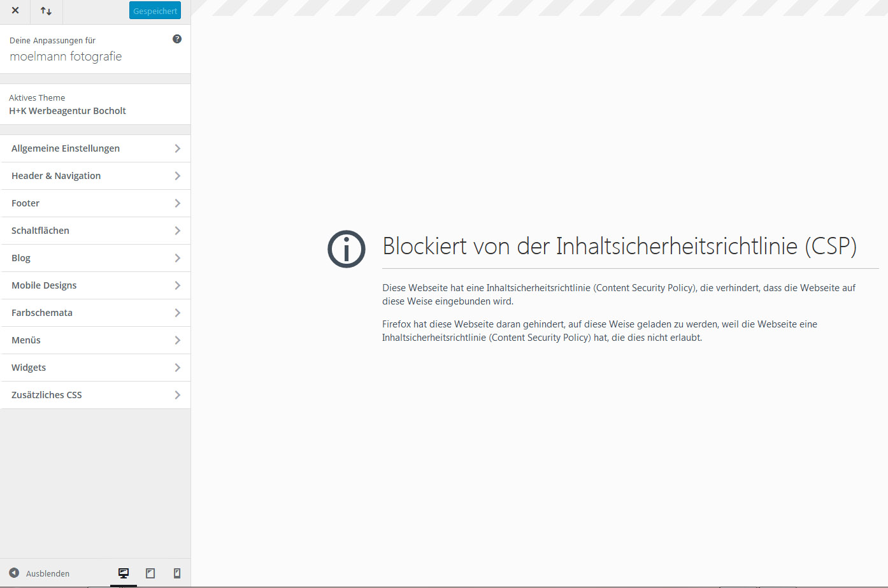
Task: Open the help question mark icon
Action: [177, 39]
